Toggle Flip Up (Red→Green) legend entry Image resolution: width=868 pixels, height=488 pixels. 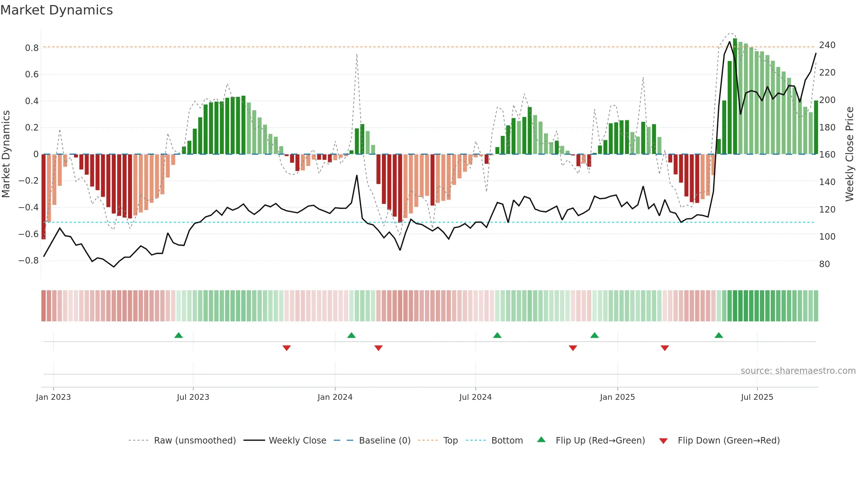point(591,440)
